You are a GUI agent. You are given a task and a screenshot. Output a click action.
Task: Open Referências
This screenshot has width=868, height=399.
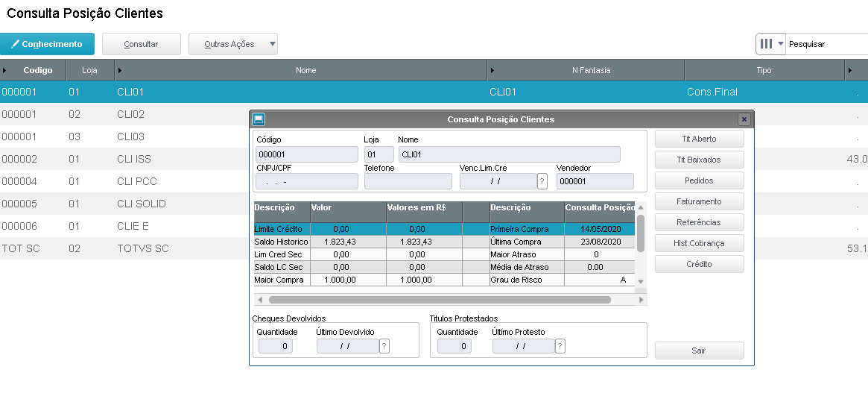(699, 222)
